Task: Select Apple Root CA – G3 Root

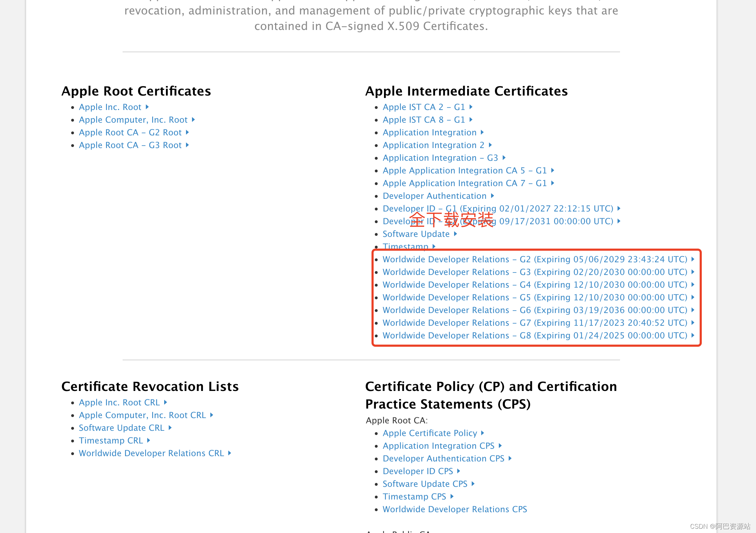Action: 131,145
